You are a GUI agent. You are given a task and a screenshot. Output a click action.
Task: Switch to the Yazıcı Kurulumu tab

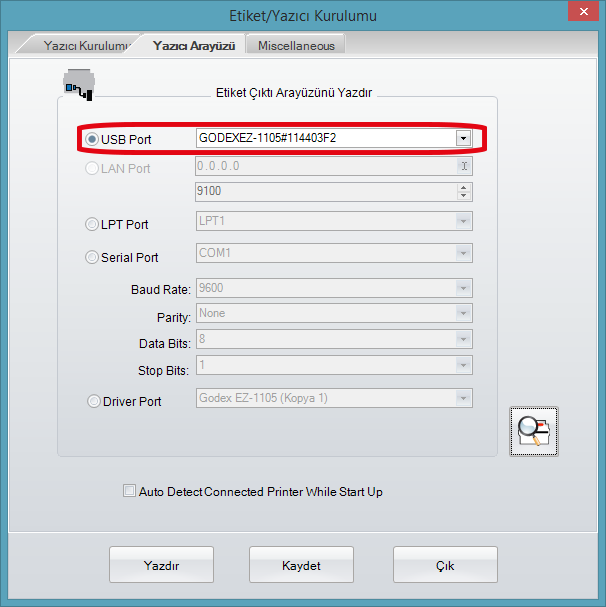[86, 46]
